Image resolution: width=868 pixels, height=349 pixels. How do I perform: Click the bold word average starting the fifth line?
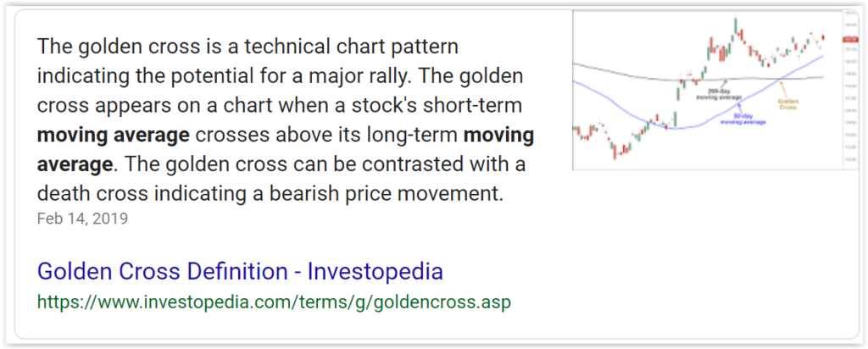pyautogui.click(x=75, y=163)
